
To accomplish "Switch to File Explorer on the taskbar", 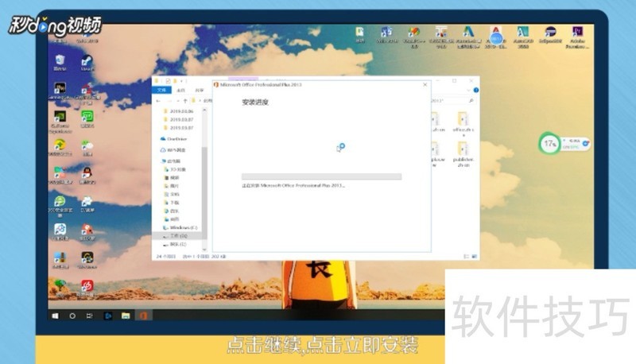I will [126, 316].
